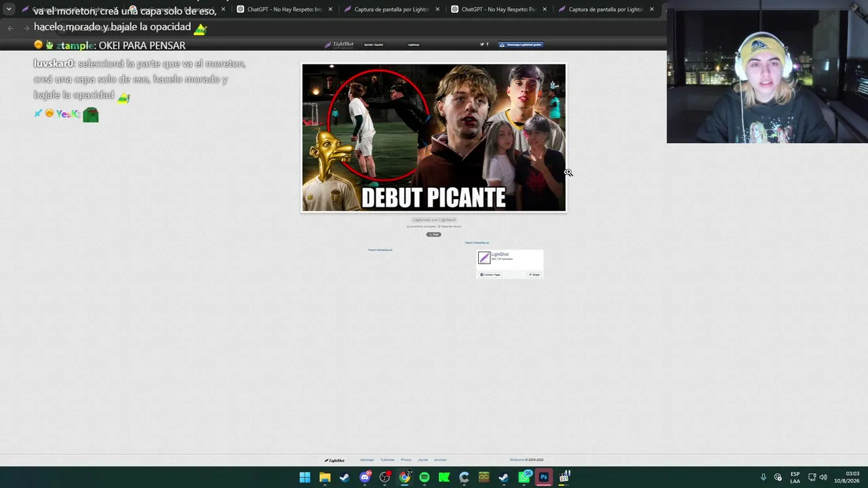Open the Privacy footer link
This screenshot has width=868, height=488.
406,460
